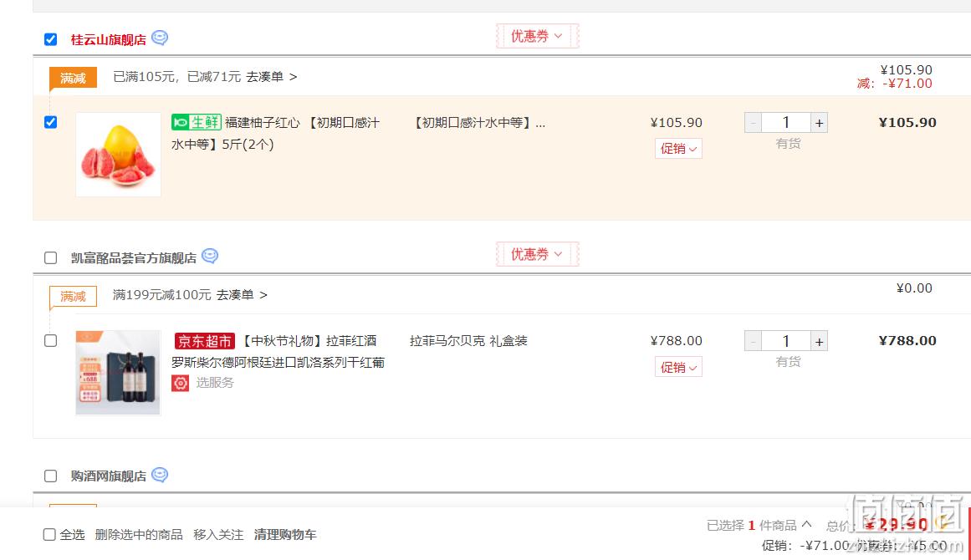Click the bold ¥105.90 subtotal
The image size is (971, 560).
907,122
